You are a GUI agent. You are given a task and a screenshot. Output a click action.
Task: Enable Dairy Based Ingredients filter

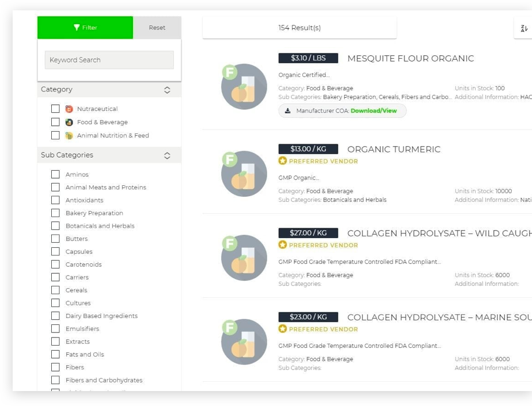tap(55, 316)
